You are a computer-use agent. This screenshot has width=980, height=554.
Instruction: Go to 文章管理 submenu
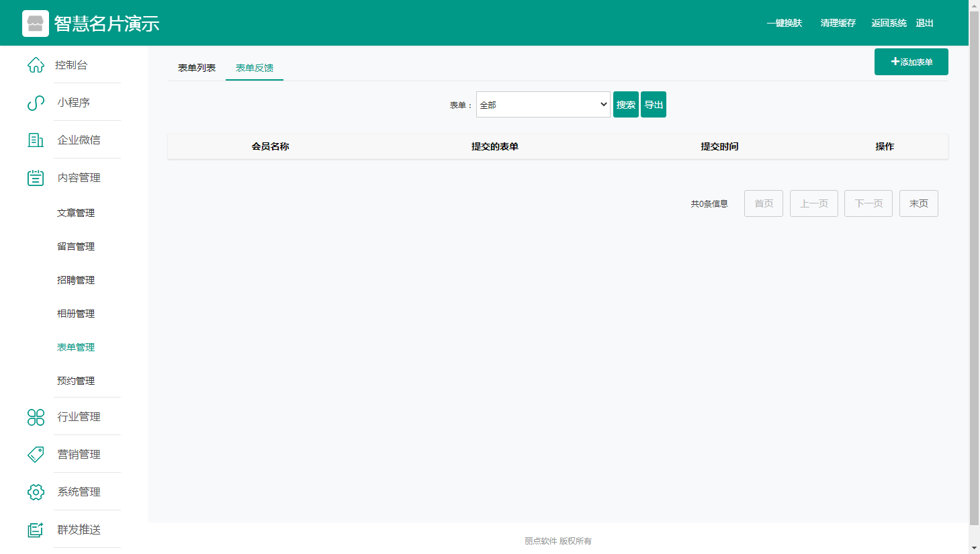[76, 213]
